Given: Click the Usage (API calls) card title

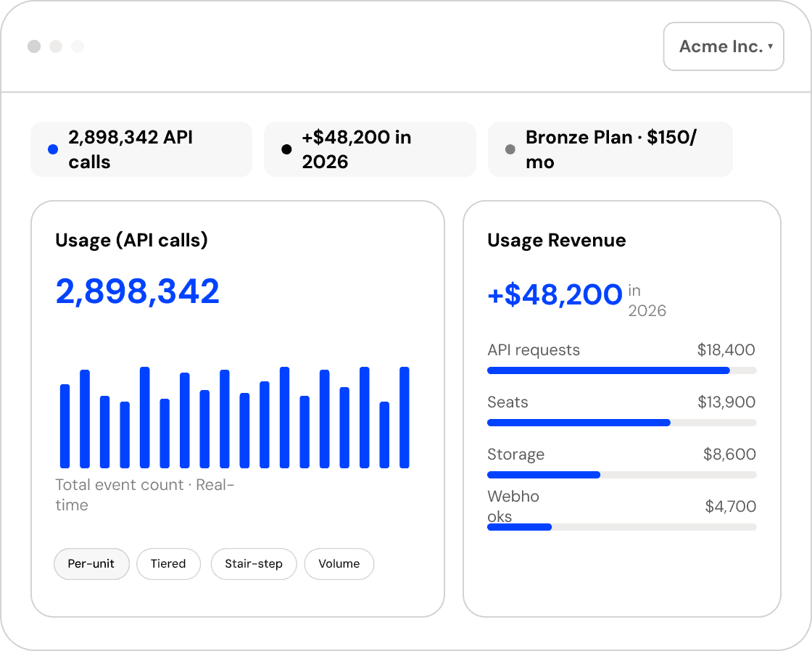Looking at the screenshot, I should 131,240.
